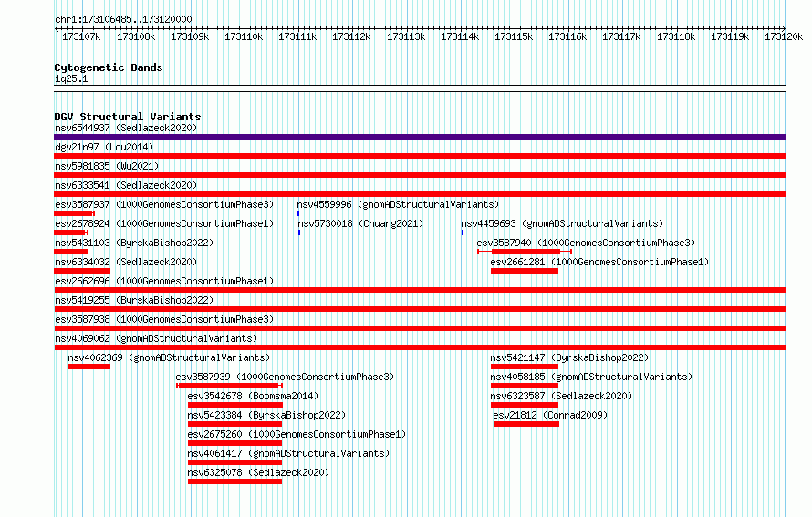Select esv3587940 (1000GenomesConsortiumPhase3) label

tap(586, 243)
